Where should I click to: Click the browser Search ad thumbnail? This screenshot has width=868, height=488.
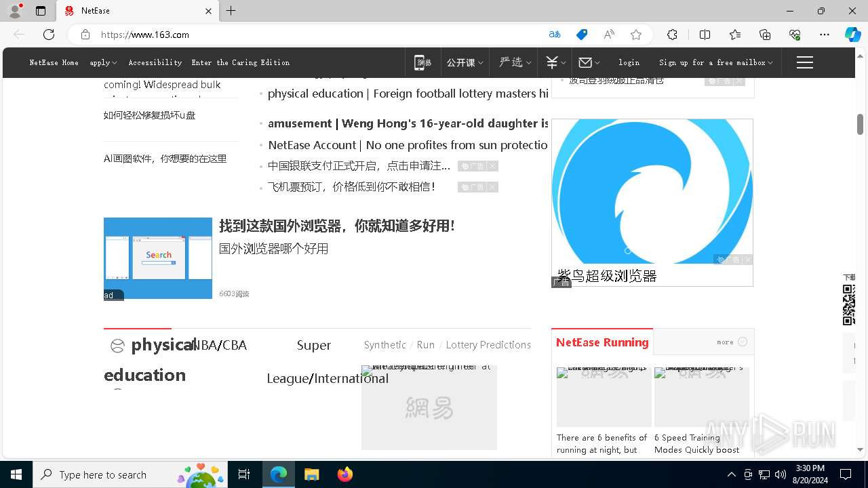point(158,258)
